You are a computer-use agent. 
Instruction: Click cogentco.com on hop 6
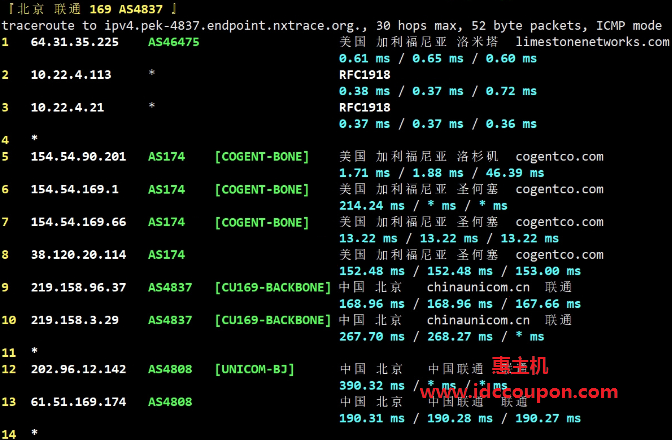559,189
